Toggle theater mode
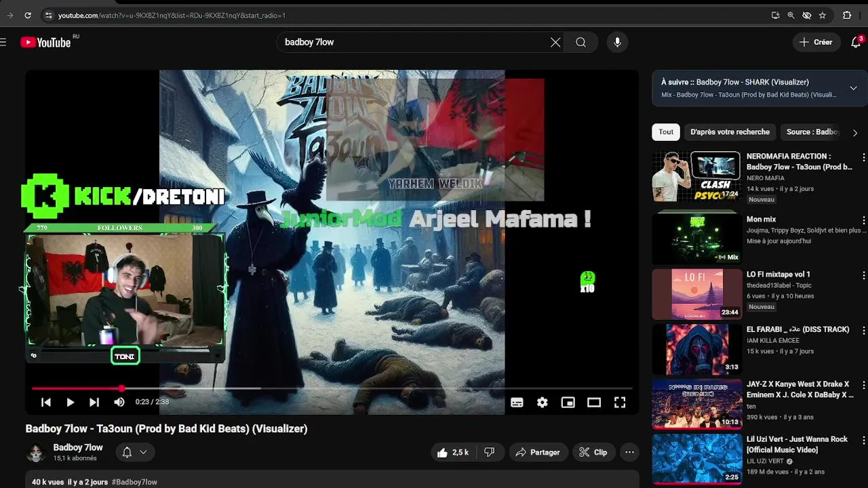The width and height of the screenshot is (868, 488). click(x=594, y=403)
